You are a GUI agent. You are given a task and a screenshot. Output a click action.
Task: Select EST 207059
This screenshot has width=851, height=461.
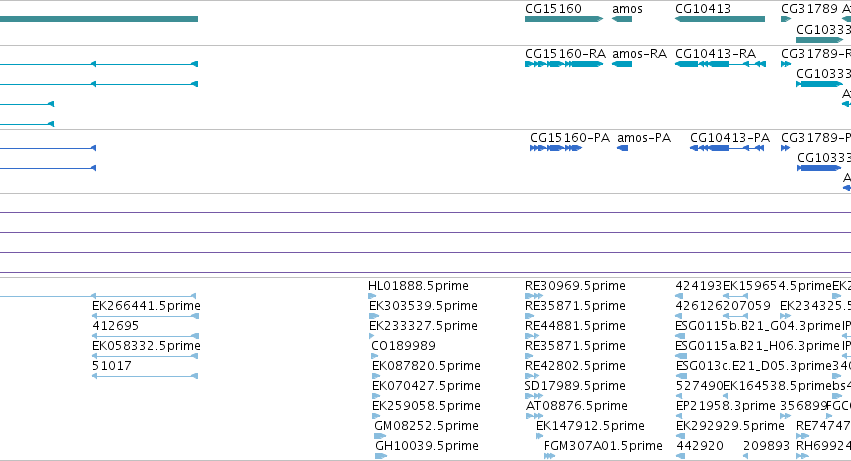[746, 306]
